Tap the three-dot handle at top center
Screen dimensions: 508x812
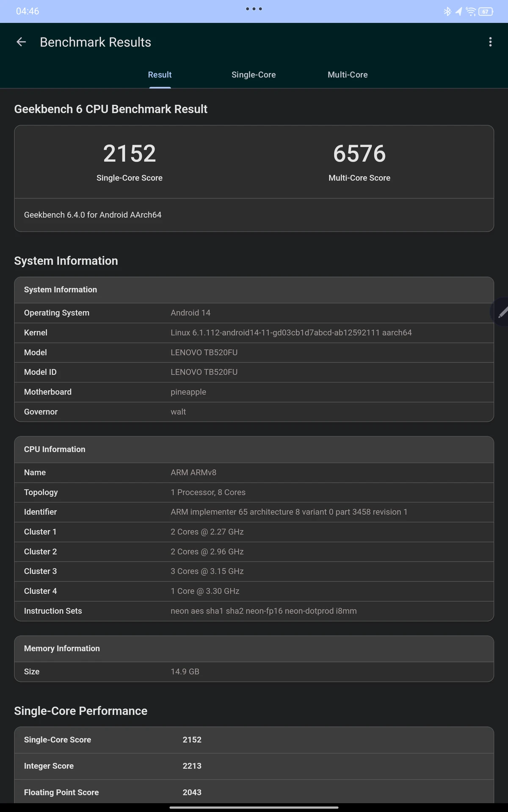pyautogui.click(x=254, y=8)
